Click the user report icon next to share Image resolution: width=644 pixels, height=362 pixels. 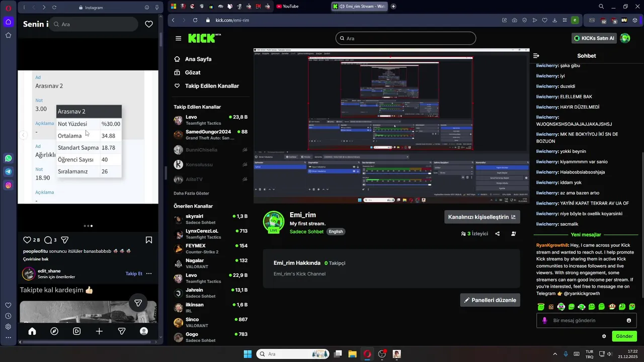[x=514, y=233]
